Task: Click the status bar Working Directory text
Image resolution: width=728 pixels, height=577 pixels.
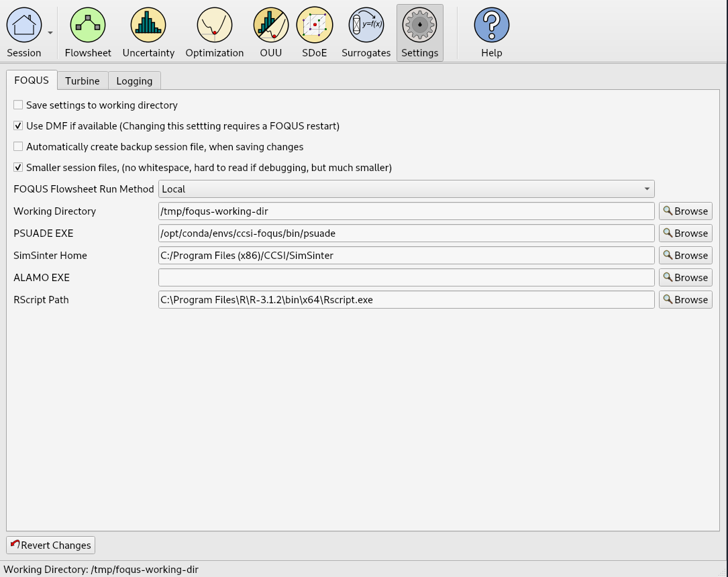Action: pos(101,569)
